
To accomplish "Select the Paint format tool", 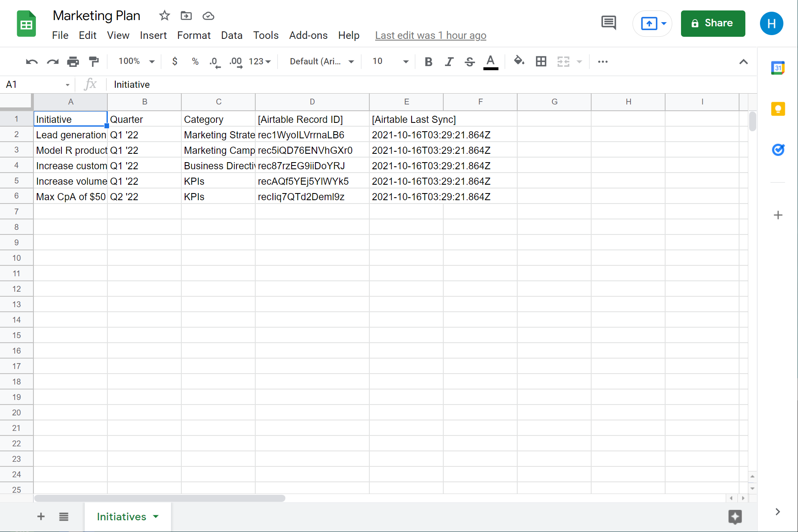I will pyautogui.click(x=94, y=62).
